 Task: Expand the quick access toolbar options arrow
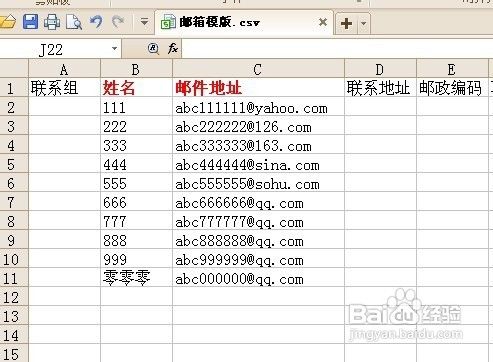[x=144, y=22]
